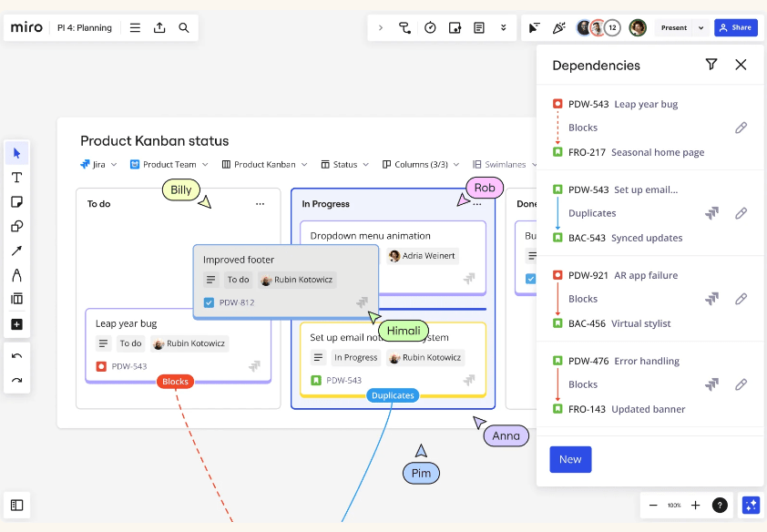
Task: Click the reactions party icon
Action: pyautogui.click(x=558, y=28)
